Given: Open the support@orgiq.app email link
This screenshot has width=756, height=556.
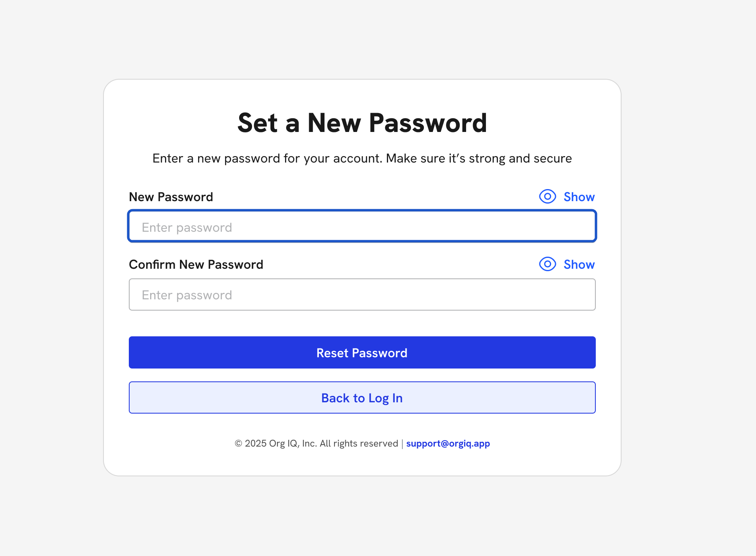Looking at the screenshot, I should tap(448, 443).
